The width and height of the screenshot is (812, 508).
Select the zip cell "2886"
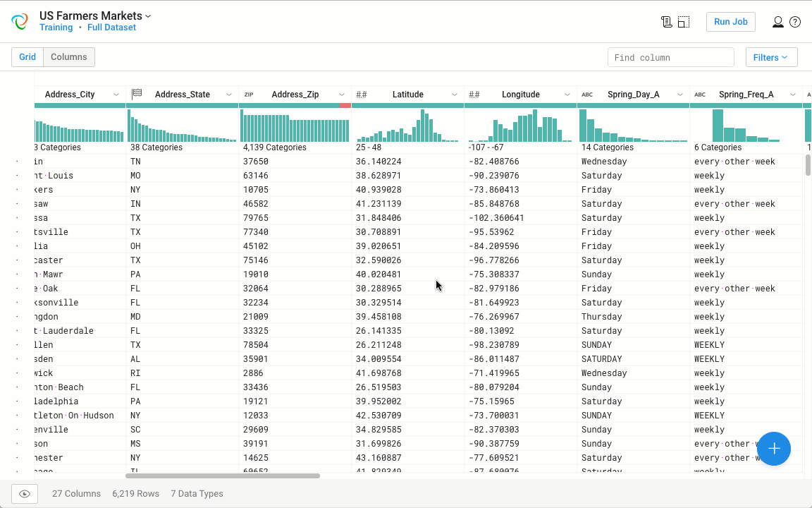[x=253, y=373]
